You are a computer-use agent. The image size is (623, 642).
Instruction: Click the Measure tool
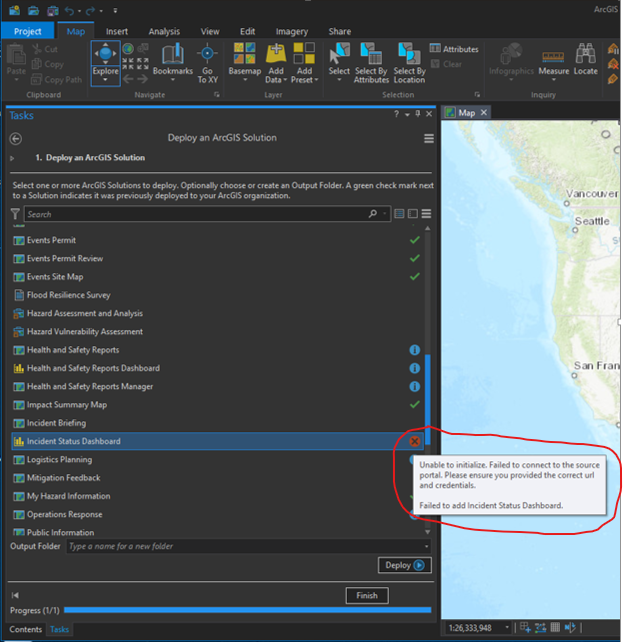point(553,61)
